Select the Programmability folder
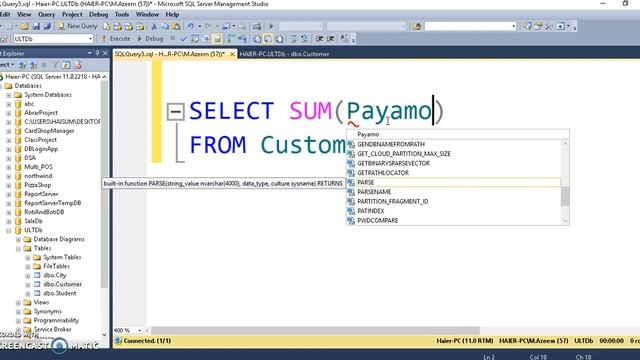This screenshot has width=640, height=360. (56, 320)
